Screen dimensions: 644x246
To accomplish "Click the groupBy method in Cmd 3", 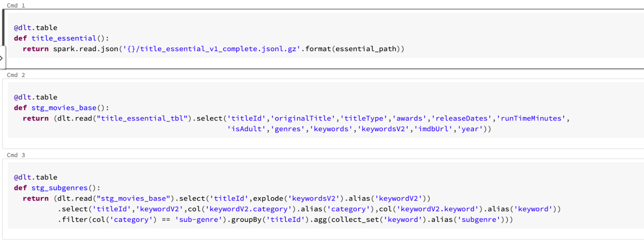I will 246,220.
